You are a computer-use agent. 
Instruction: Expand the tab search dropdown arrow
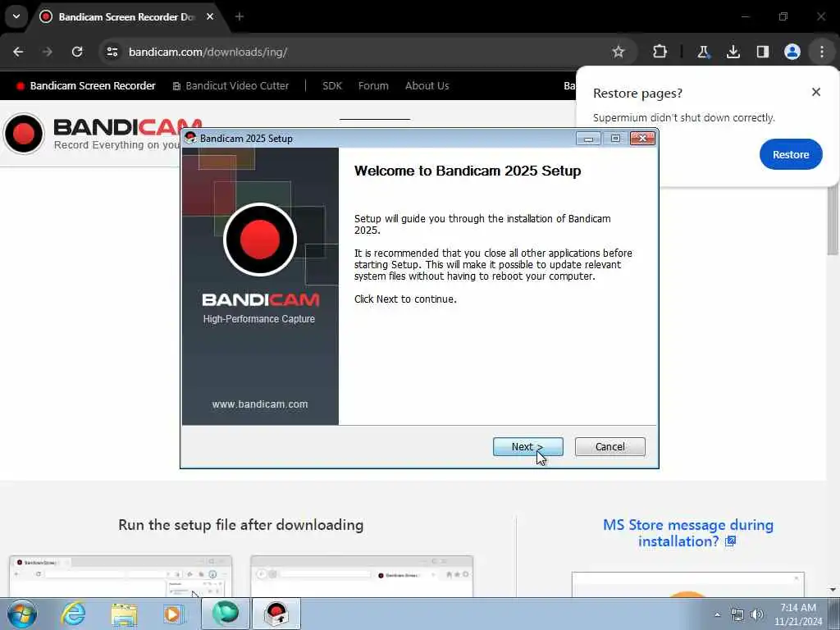[16, 16]
